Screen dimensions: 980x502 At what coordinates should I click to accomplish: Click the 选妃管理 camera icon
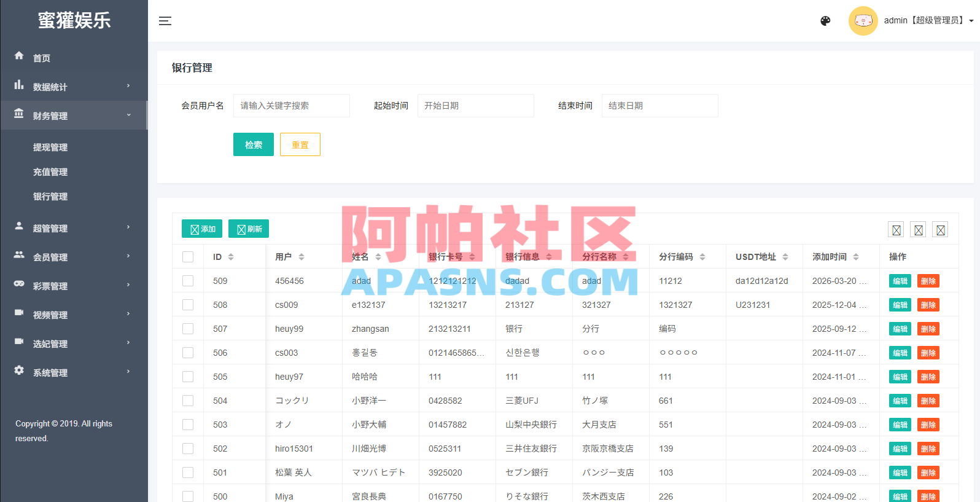(19, 342)
